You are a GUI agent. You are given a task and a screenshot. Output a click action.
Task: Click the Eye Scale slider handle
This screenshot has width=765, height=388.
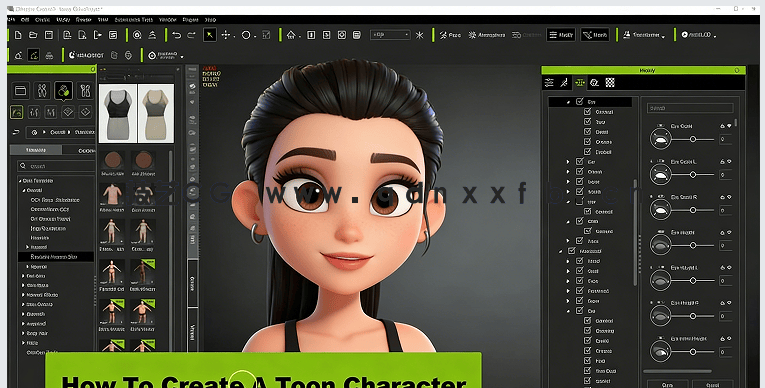[693, 139]
